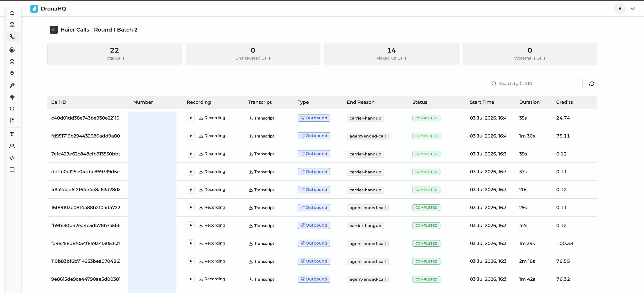Download Transcript for call fd951719b294
644x293 pixels.
click(261, 136)
